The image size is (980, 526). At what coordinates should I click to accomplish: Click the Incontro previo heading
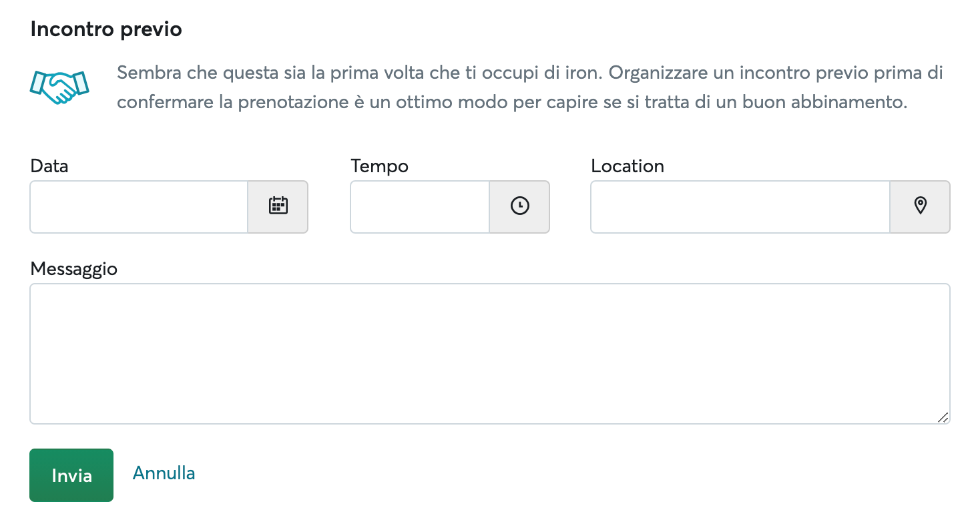[x=106, y=30]
